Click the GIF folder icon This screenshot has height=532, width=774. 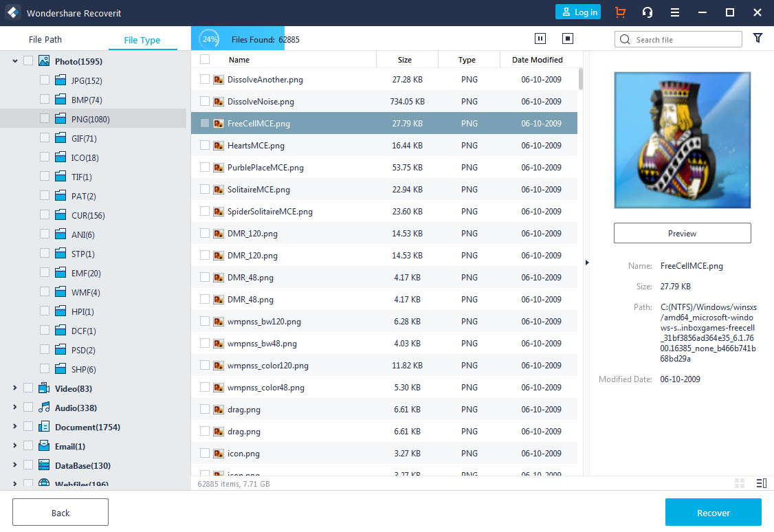pyautogui.click(x=60, y=137)
